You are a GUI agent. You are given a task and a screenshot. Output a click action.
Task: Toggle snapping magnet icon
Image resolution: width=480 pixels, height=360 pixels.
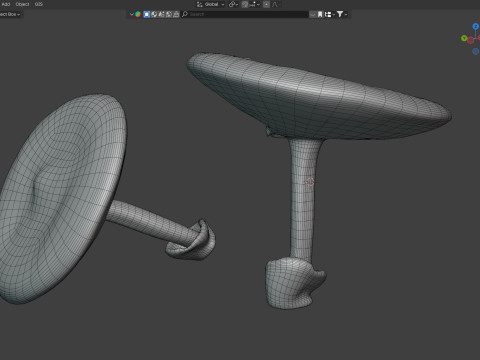(245, 4)
